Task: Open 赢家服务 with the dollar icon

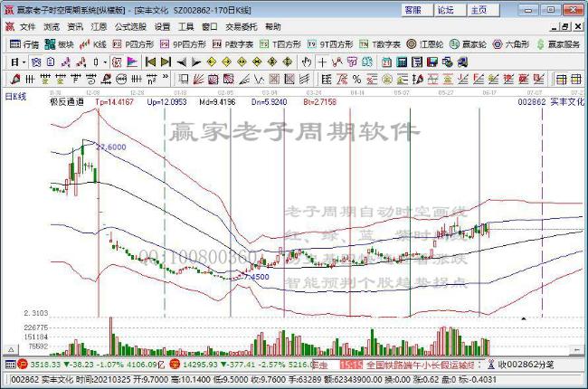Action: (x=558, y=44)
